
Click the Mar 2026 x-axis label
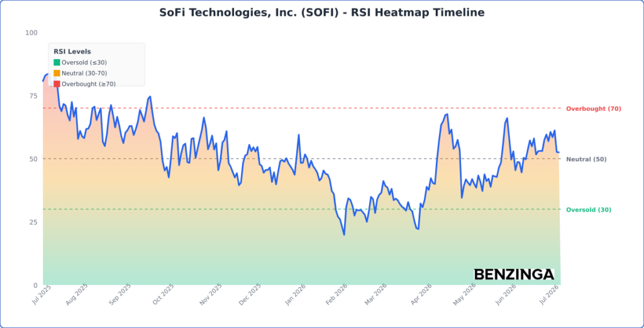(x=377, y=293)
